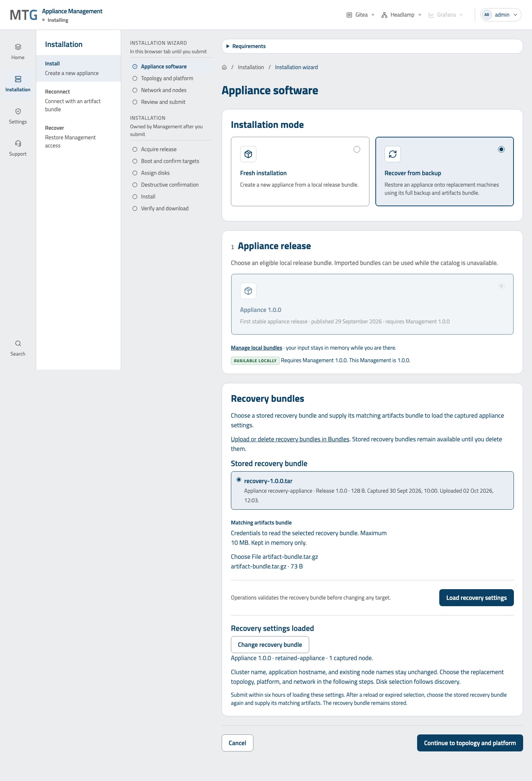Open Upload or delete recovery bundles link
The image size is (532, 781).
pyautogui.click(x=290, y=439)
